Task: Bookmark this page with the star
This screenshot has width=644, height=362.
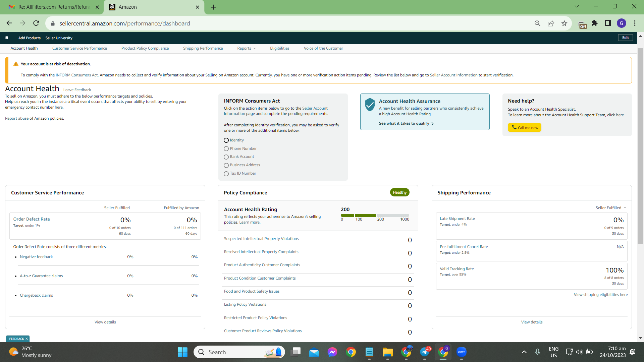Action: point(564,23)
